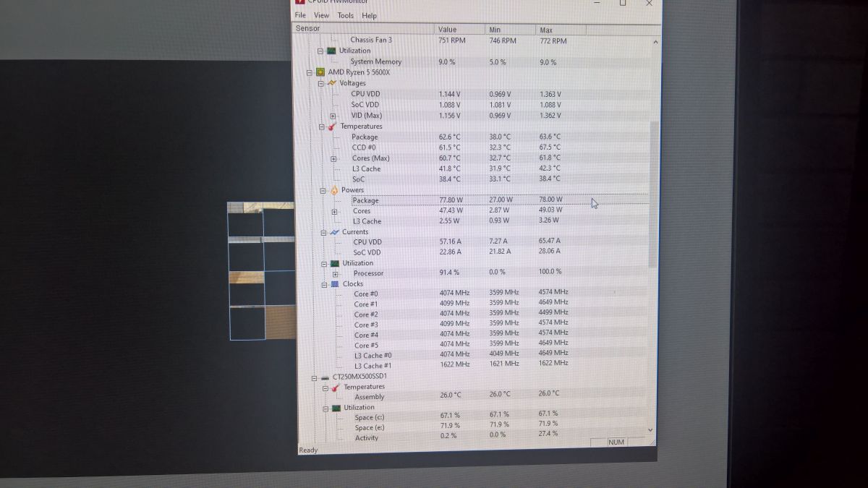Collapse the Currents group
The width and height of the screenshot is (868, 488).
coord(323,233)
